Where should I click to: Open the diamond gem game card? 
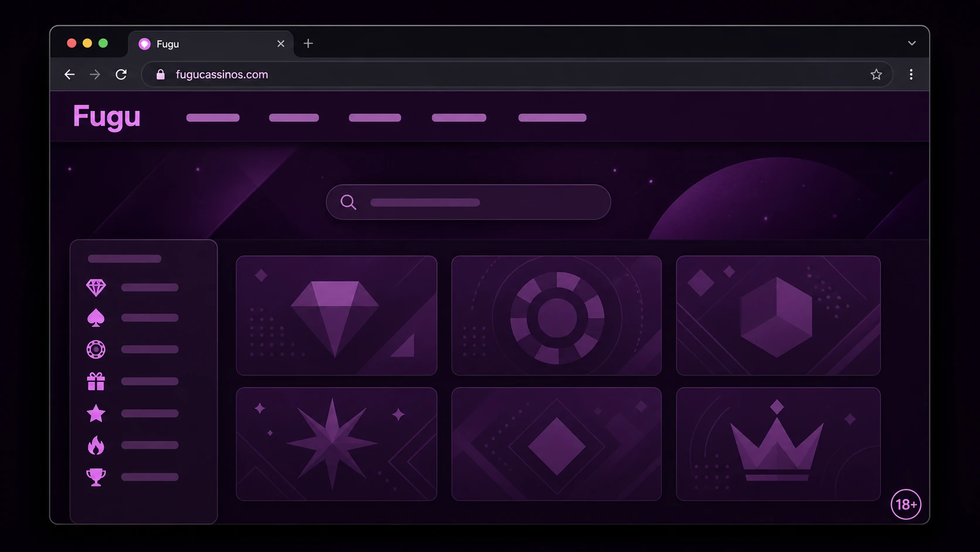(x=336, y=316)
